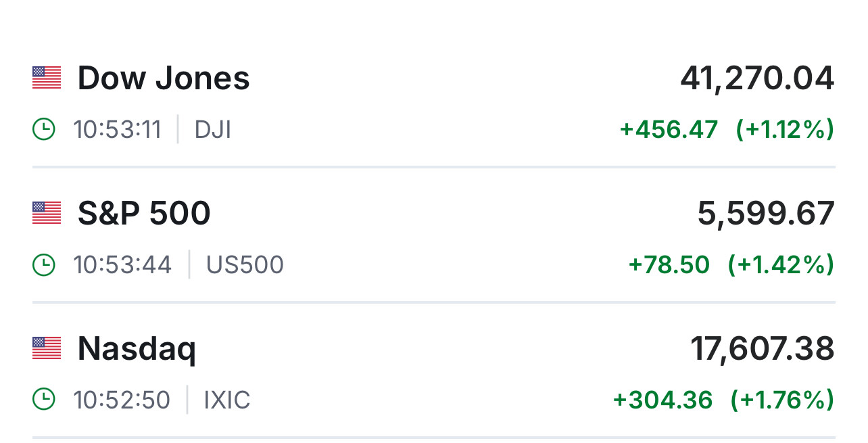
Task: Click the Nasdaq +1.76% percent change
Action: coord(782,400)
